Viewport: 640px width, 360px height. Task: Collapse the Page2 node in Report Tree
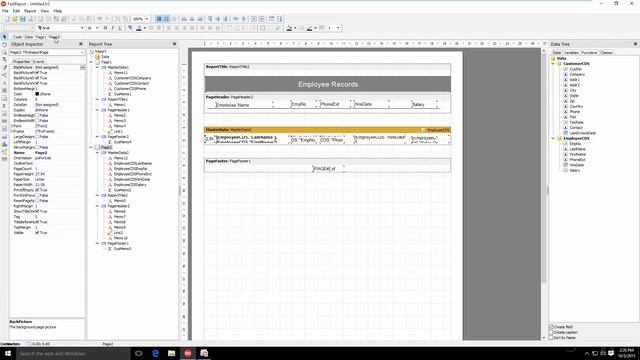[92, 147]
